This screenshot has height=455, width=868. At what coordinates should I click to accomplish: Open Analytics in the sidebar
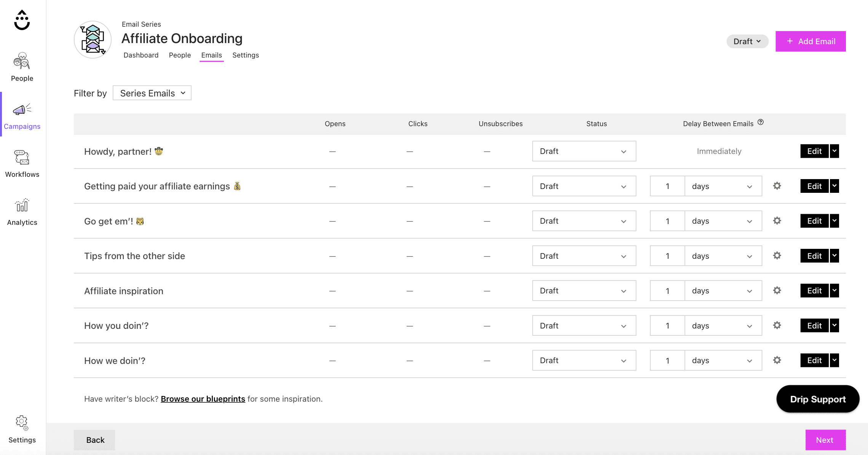(x=22, y=211)
